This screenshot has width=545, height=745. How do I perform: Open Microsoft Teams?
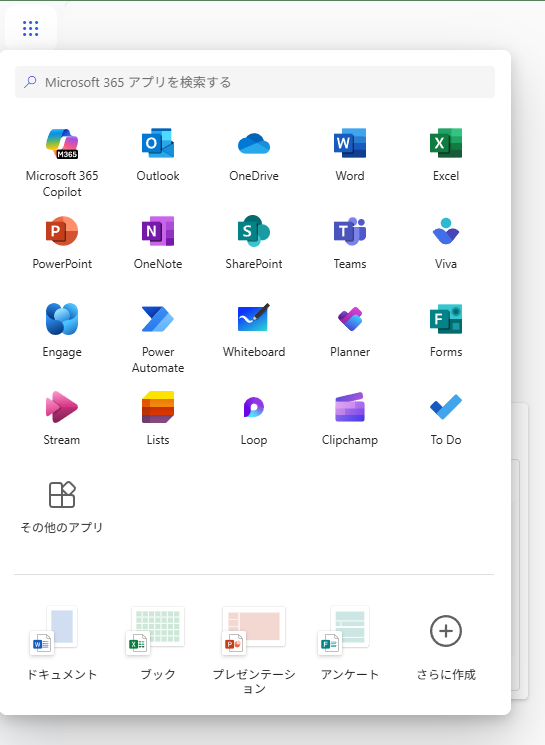(350, 242)
